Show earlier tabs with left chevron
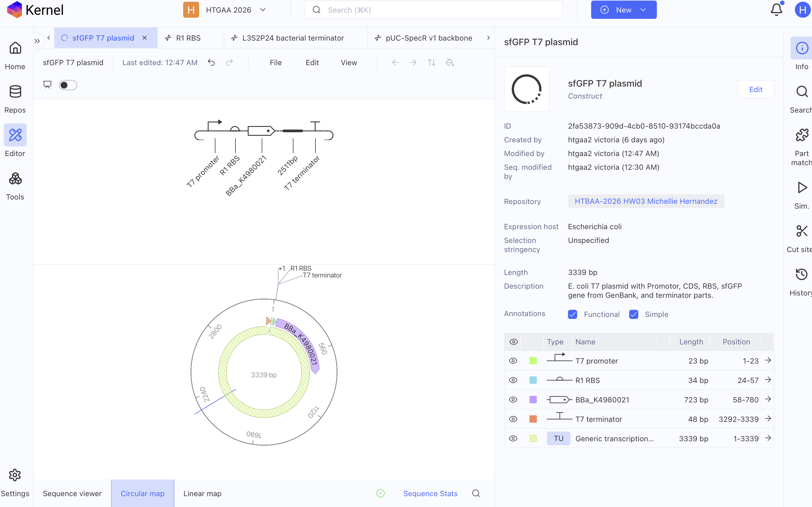The height and width of the screenshot is (507, 812). 49,38
